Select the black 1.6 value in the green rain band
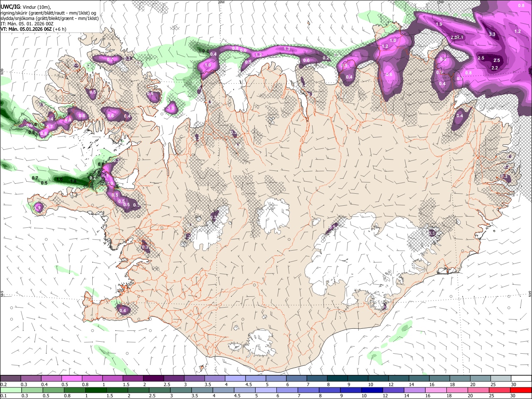Viewport: 532px width, 399px height. (60, 180)
